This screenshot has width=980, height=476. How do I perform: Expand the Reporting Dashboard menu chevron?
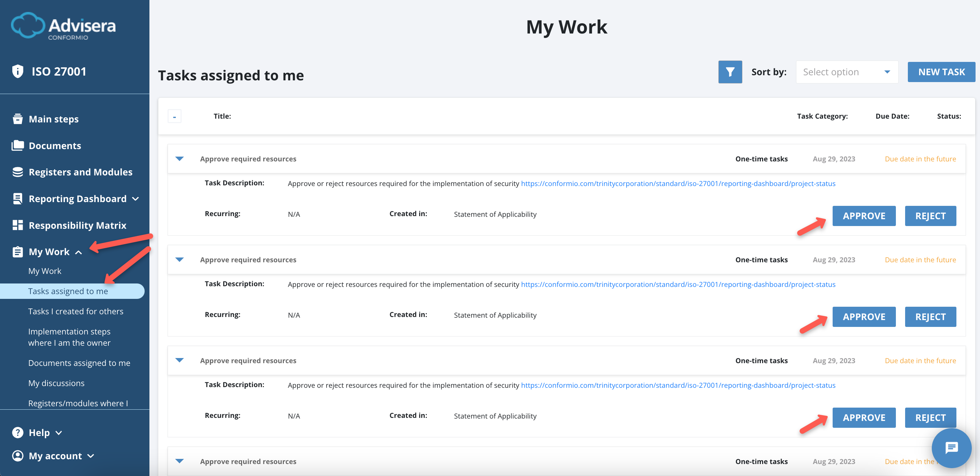click(135, 199)
